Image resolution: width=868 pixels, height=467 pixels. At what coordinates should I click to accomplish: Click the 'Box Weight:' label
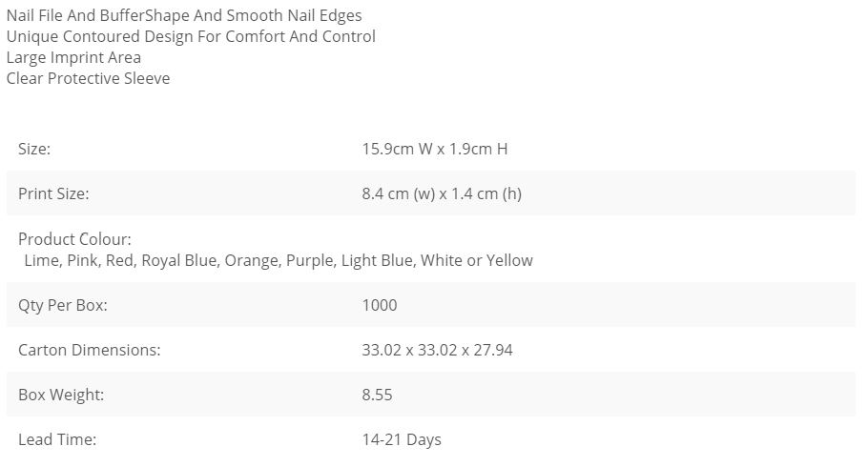click(61, 396)
